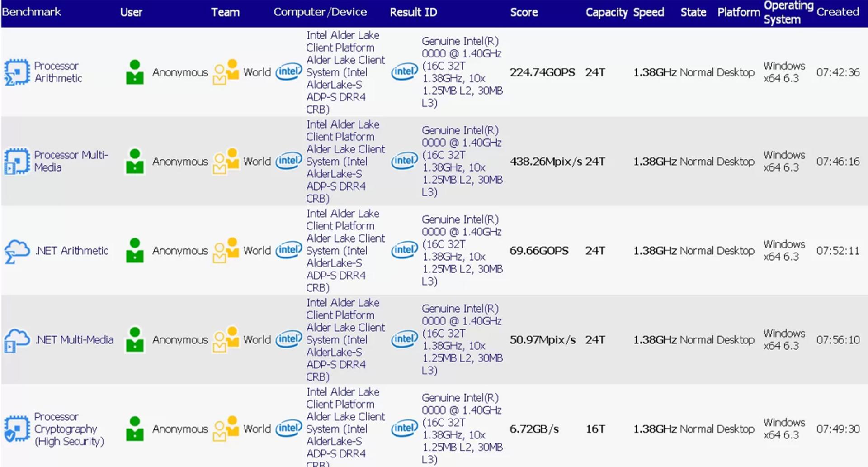Screen dimensions: 868x467
Task: Open Processor Cryptography (High Security) link
Action: tap(69, 429)
